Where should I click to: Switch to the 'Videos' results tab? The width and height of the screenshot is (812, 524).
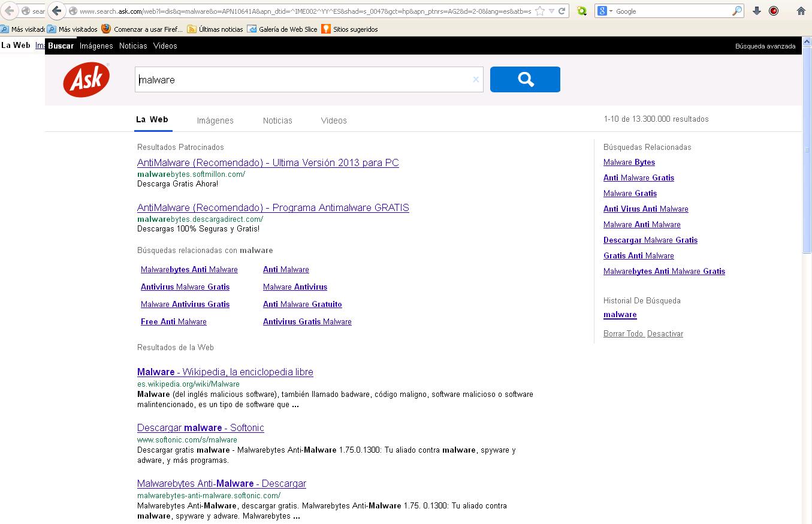tap(334, 121)
